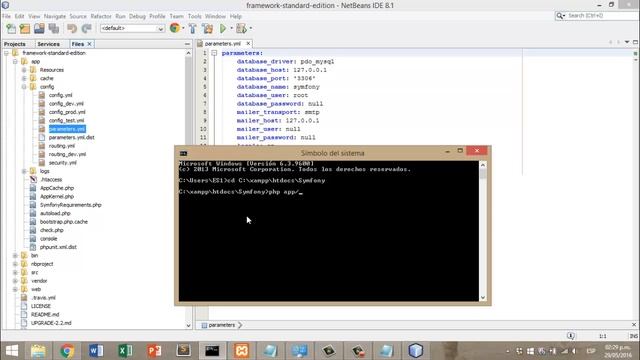
Task: Open the configuration <default> dropdown
Action: tap(132, 28)
